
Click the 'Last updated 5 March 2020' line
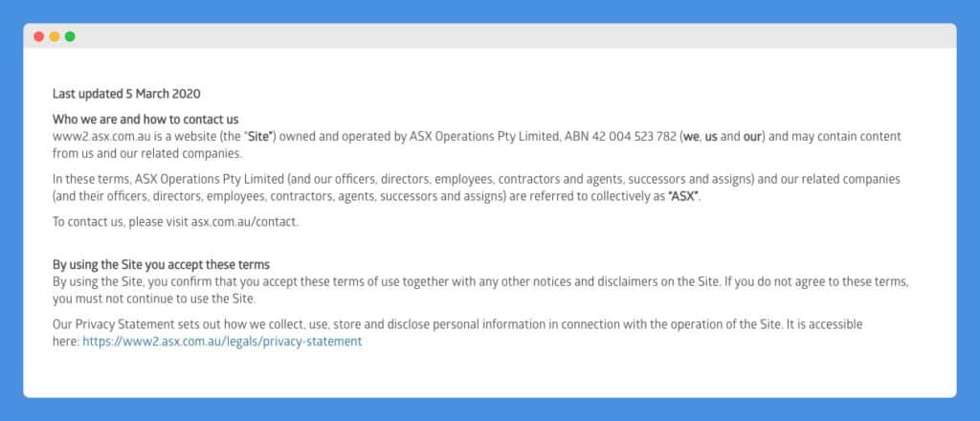[x=126, y=95]
